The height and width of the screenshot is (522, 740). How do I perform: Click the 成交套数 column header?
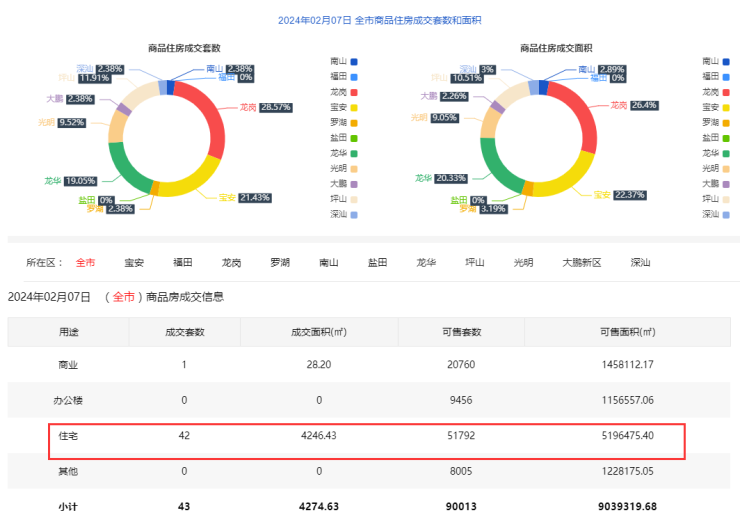tap(184, 332)
